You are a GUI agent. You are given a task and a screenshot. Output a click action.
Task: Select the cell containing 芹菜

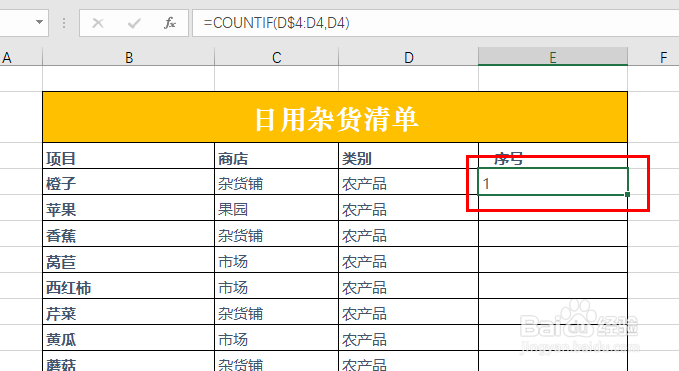[x=129, y=312]
